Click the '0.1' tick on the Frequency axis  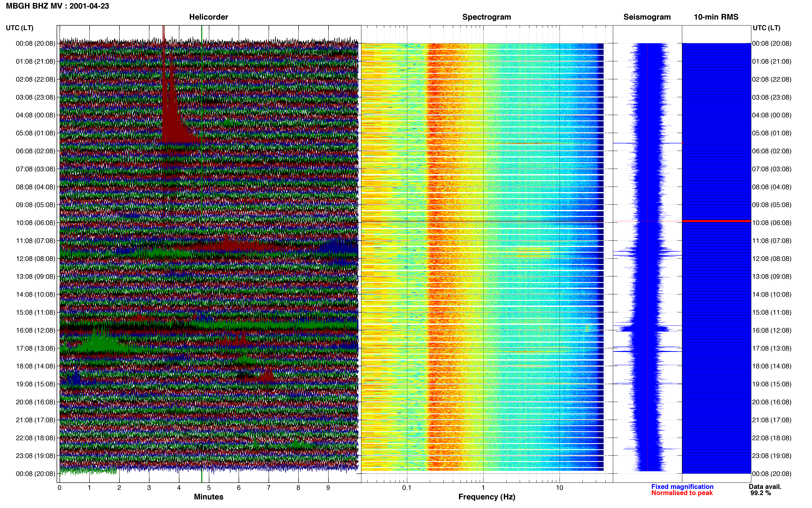click(407, 488)
